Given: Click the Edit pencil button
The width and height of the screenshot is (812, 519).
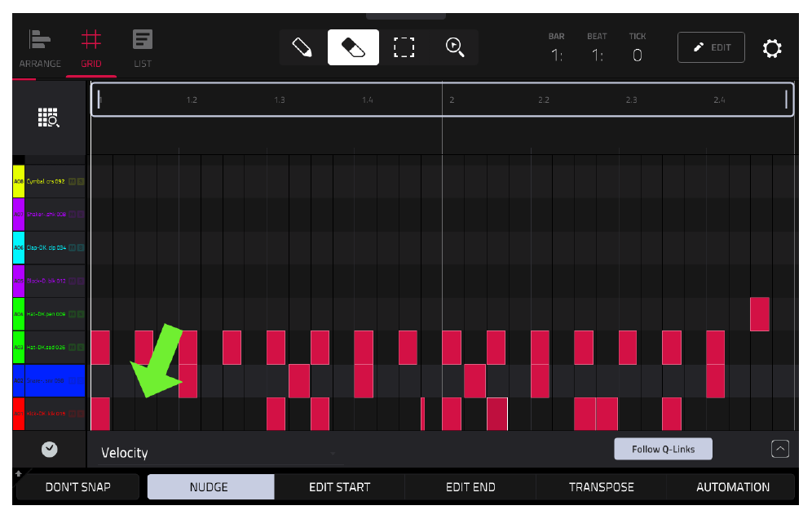Looking at the screenshot, I should [x=711, y=47].
